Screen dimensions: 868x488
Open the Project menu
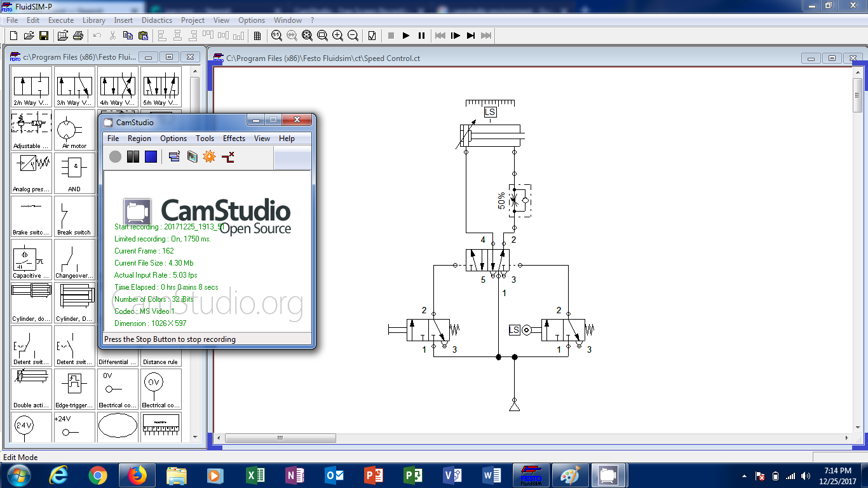(193, 20)
